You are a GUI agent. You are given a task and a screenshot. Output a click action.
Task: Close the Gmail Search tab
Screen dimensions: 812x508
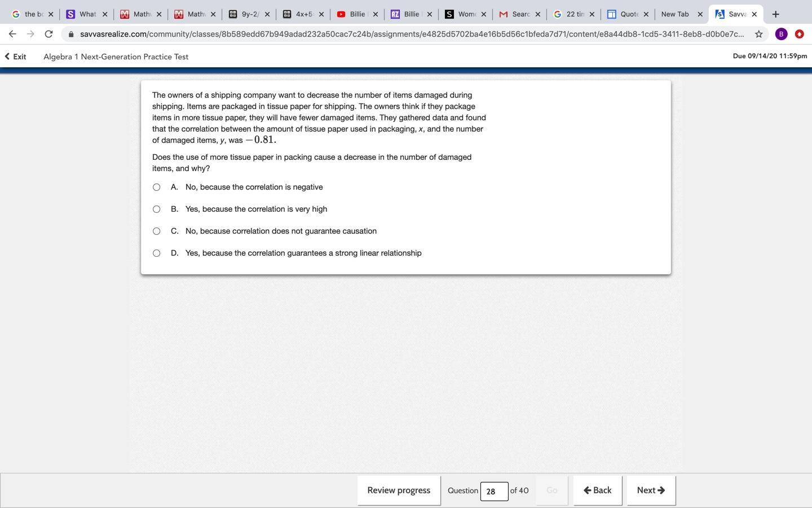(x=537, y=14)
